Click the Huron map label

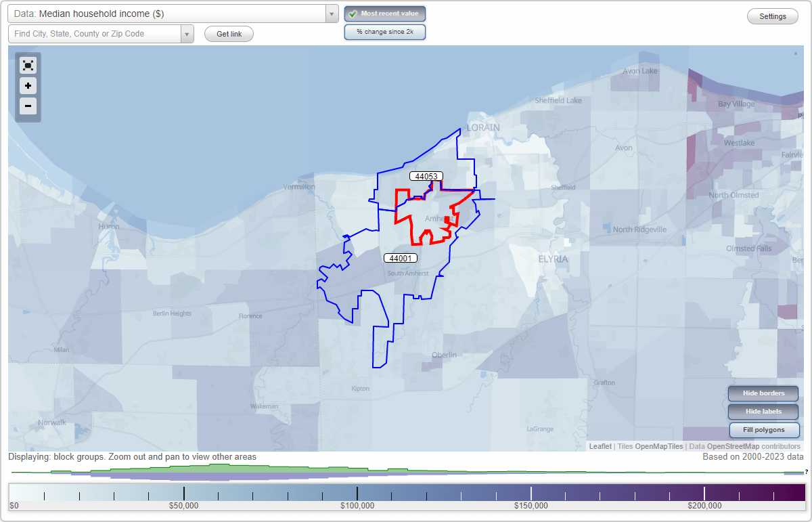coord(109,227)
